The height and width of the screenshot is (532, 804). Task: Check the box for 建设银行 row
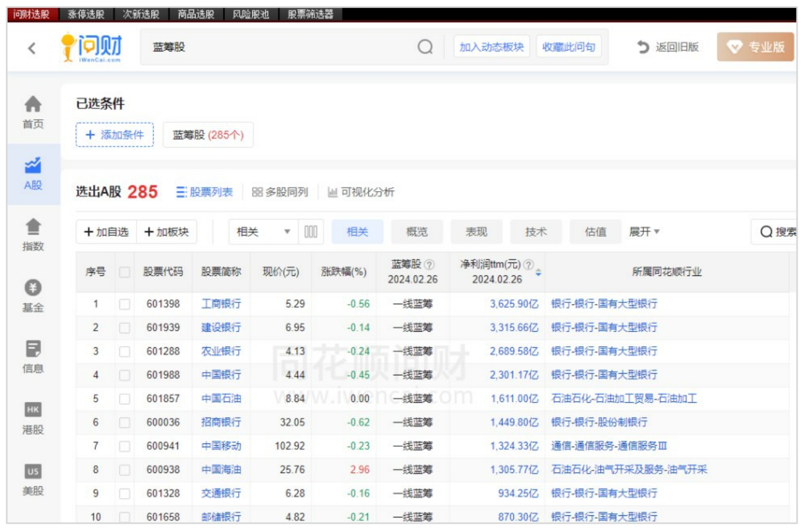pyautogui.click(x=125, y=328)
